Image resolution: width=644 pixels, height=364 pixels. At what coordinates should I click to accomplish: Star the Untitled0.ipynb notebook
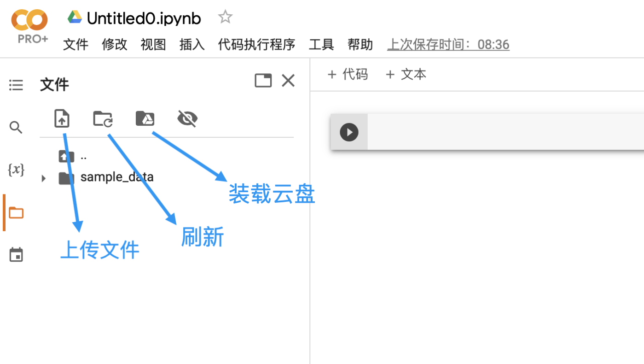tap(225, 17)
